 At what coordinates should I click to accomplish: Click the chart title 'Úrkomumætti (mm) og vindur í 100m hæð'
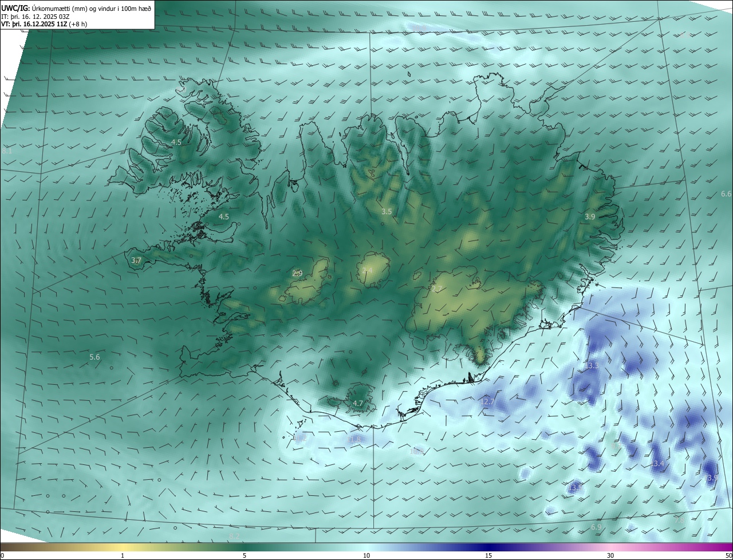[92, 7]
